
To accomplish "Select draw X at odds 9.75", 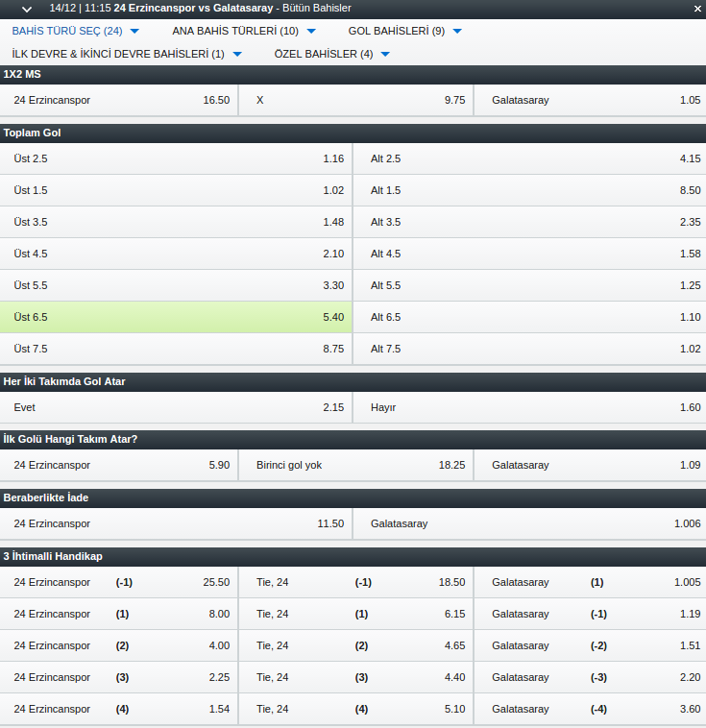I will click(355, 100).
